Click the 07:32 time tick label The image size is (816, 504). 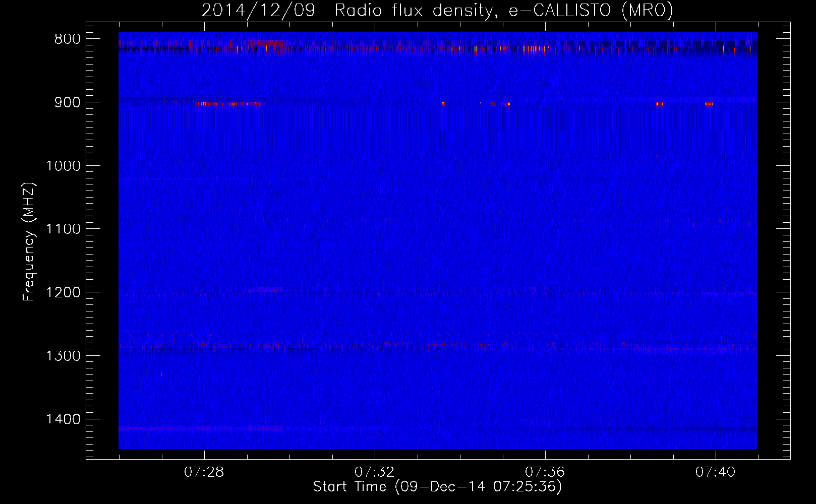(375, 472)
